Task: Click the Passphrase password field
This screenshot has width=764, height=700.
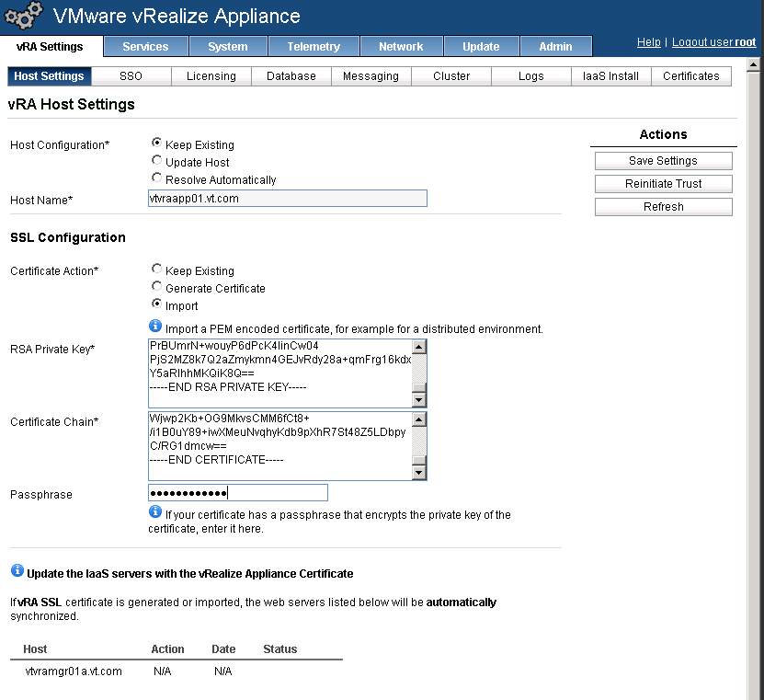Action: click(238, 493)
